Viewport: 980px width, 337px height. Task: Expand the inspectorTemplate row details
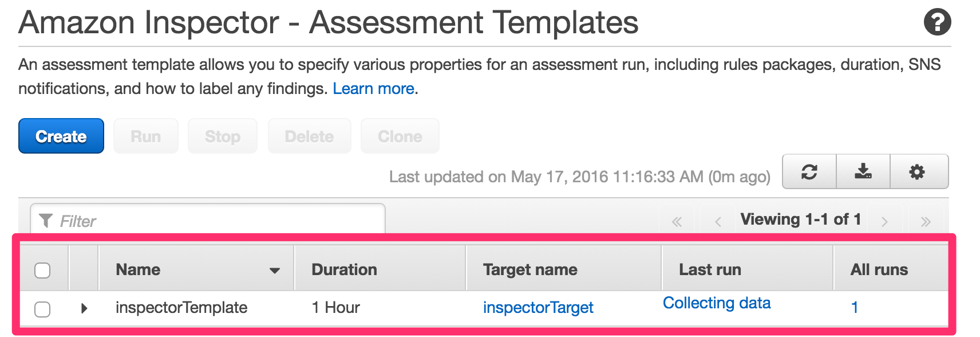pyautogui.click(x=84, y=308)
